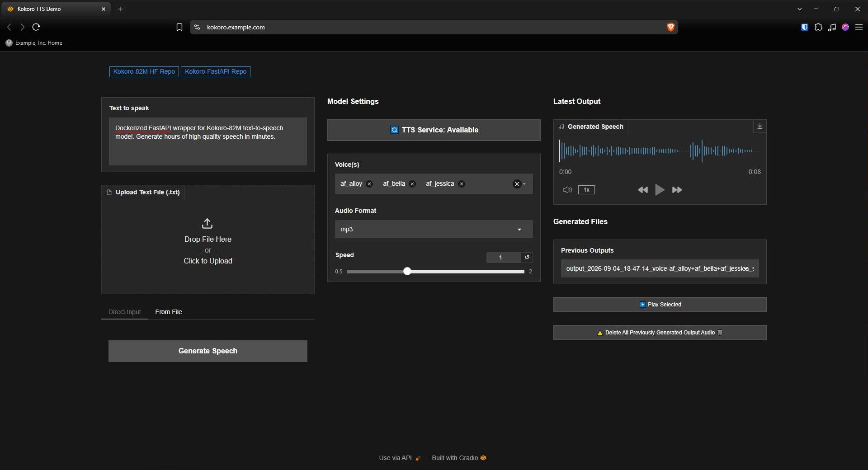Open the Use via API link
This screenshot has height=470, width=868.
pyautogui.click(x=400, y=458)
